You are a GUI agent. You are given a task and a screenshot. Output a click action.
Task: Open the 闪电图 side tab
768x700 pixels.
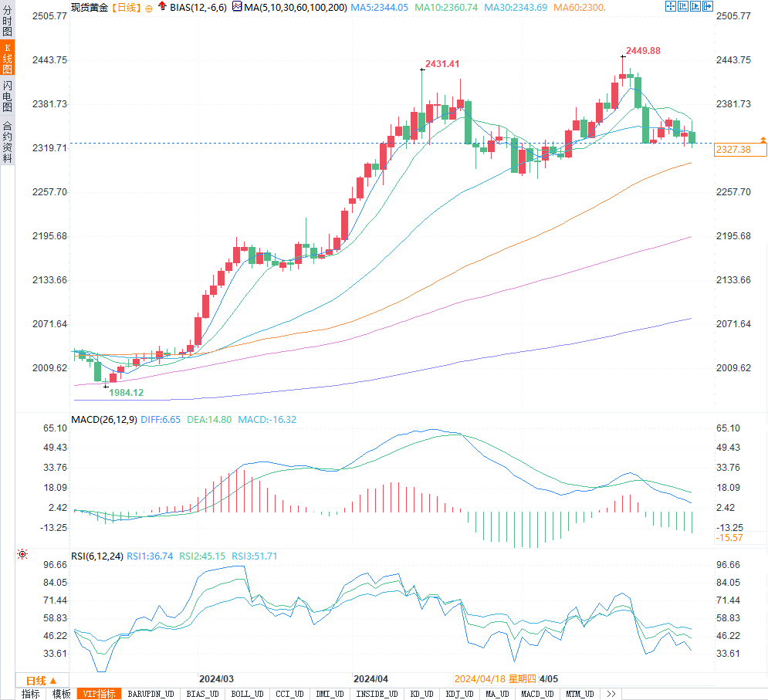pyautogui.click(x=7, y=95)
